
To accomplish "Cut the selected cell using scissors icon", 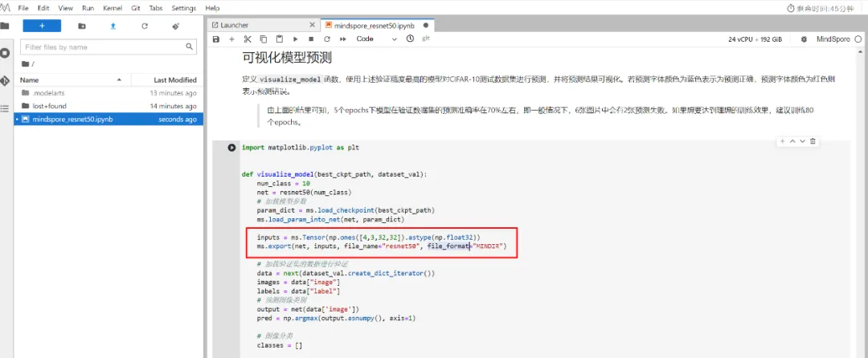I will [248, 39].
